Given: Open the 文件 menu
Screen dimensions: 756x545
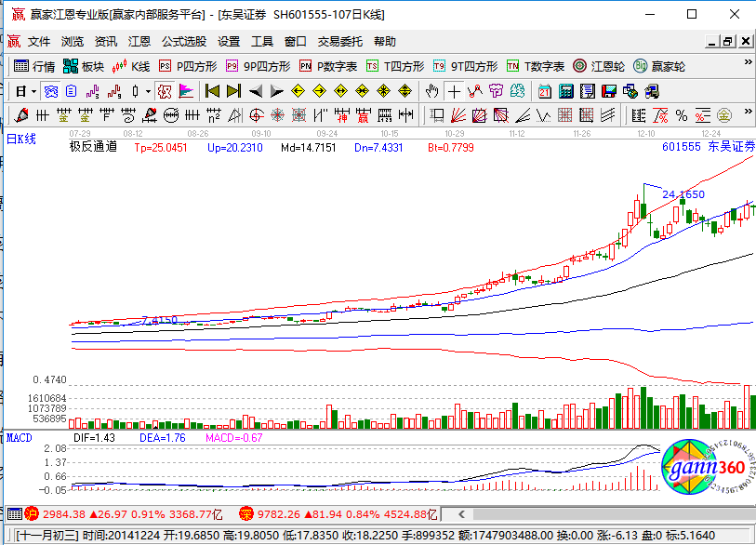Looking at the screenshot, I should pos(39,42).
